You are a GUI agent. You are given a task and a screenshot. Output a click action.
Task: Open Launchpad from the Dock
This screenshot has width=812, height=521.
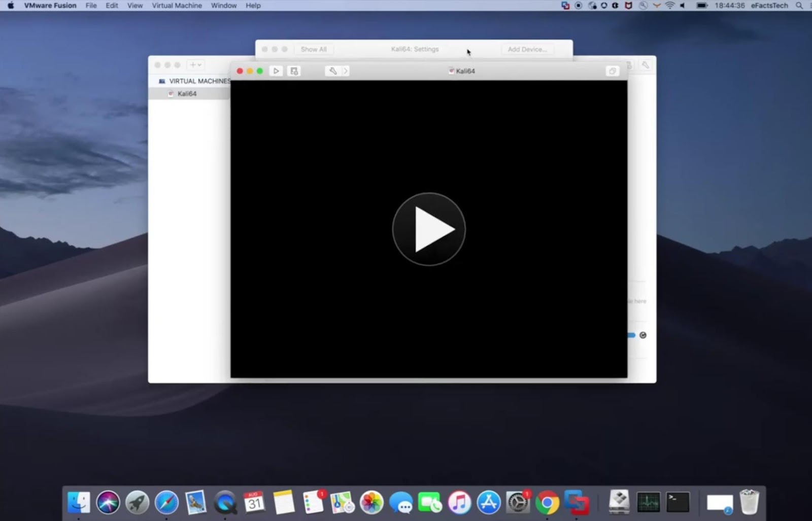137,502
